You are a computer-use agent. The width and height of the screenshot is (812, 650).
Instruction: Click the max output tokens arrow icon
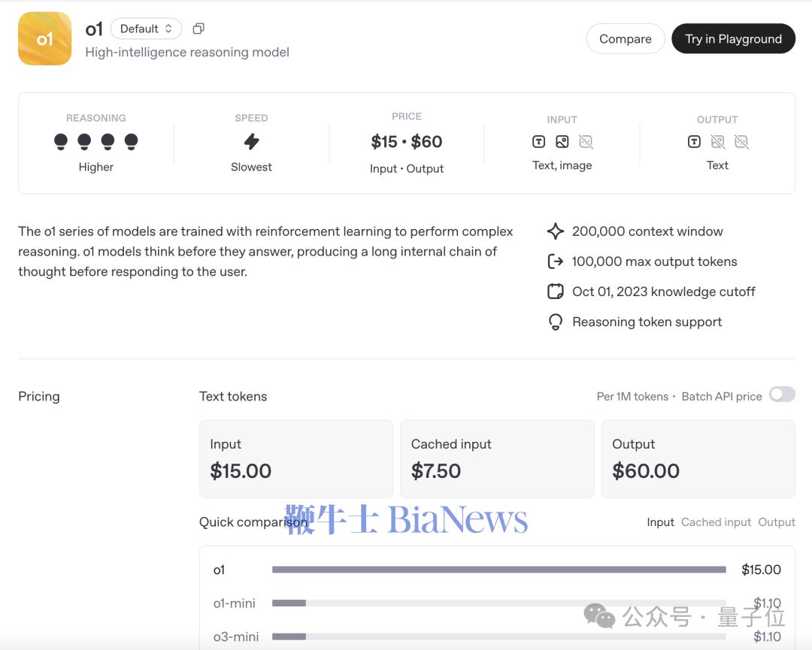pyautogui.click(x=555, y=262)
